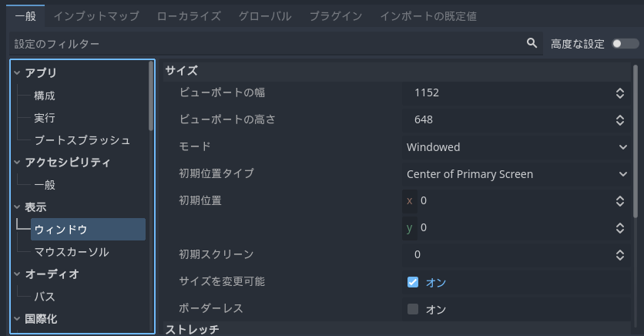Open the 初期位置タイプ dropdown
The width and height of the screenshot is (644, 336).
(x=516, y=174)
